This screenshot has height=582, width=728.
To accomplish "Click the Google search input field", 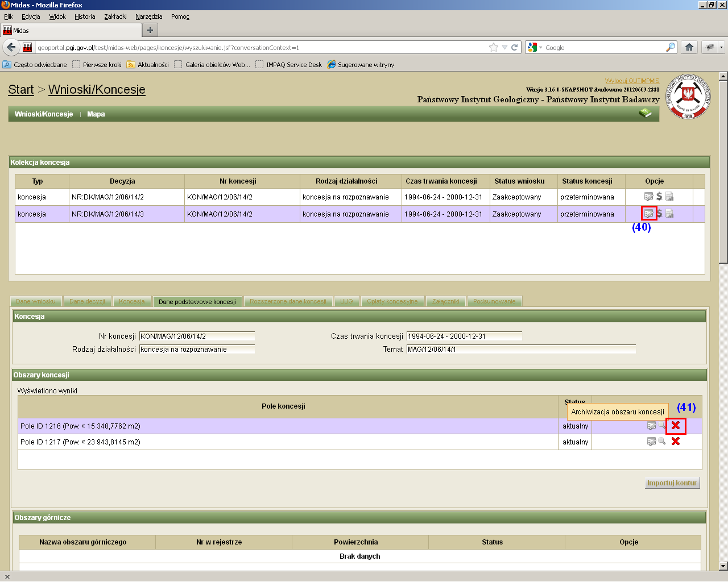I will tap(604, 47).
